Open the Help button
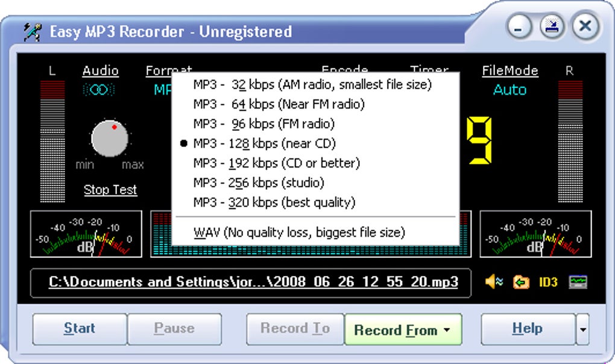615x364 pixels. tap(528, 328)
